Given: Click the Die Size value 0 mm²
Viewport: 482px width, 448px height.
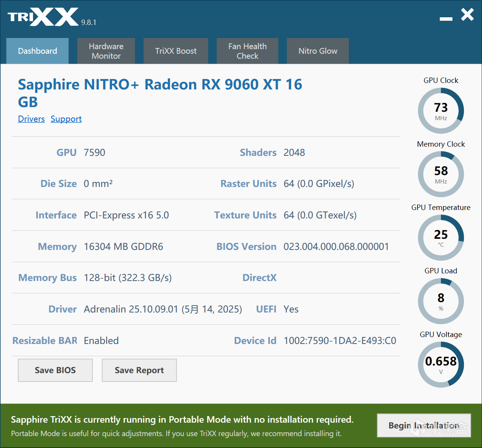Looking at the screenshot, I should pos(98,183).
